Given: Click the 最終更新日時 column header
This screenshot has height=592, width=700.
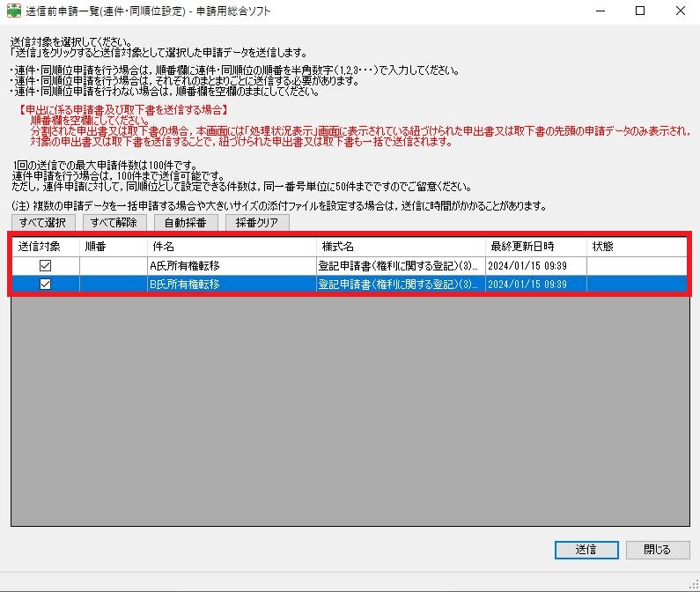Looking at the screenshot, I should click(x=534, y=246).
